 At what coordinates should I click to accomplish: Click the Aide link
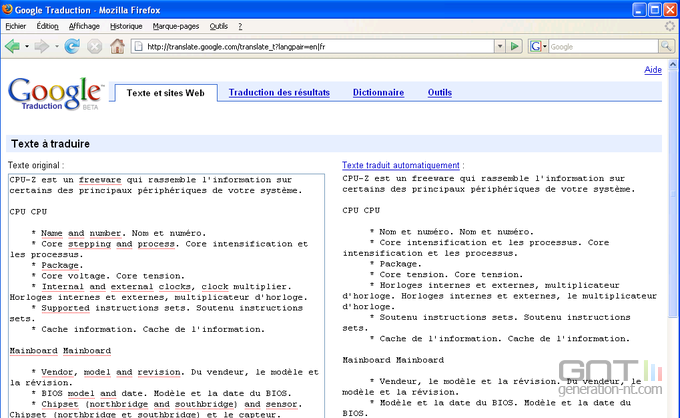653,70
